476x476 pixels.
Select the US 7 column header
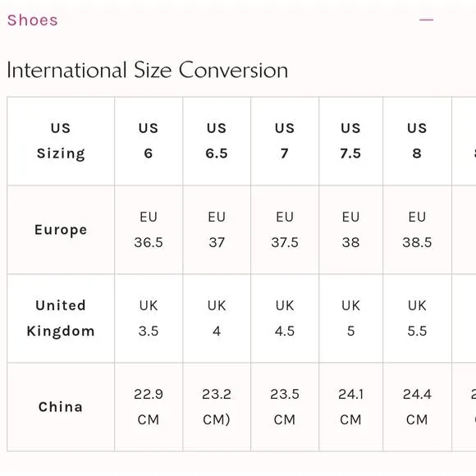click(285, 141)
